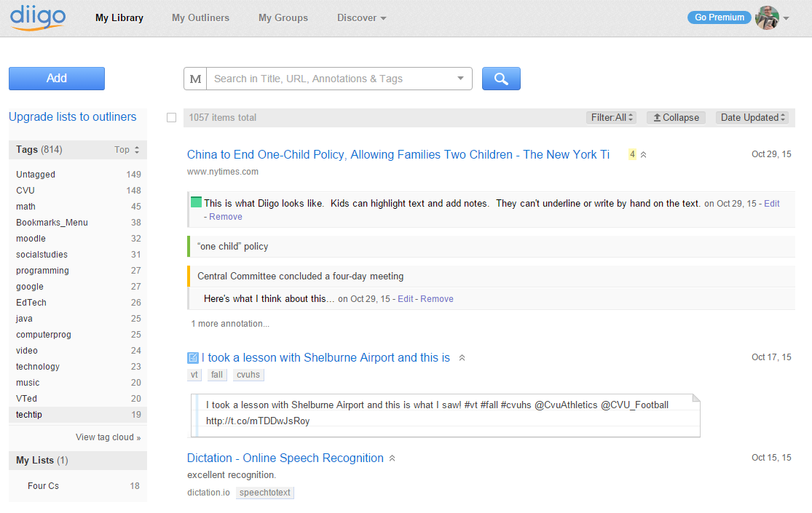The height and width of the screenshot is (513, 812).
Task: Edit the Here's what I think note
Action: coord(406,298)
